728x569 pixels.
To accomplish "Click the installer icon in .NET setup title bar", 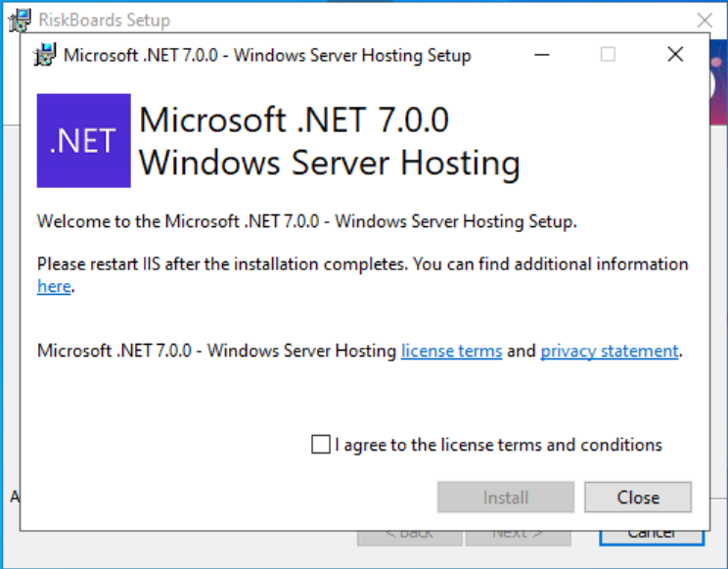I will click(x=46, y=55).
